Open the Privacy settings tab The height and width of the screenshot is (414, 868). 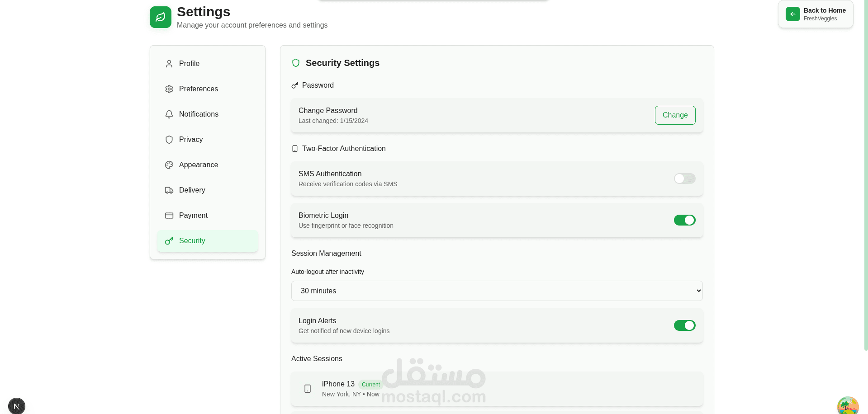[190, 140]
